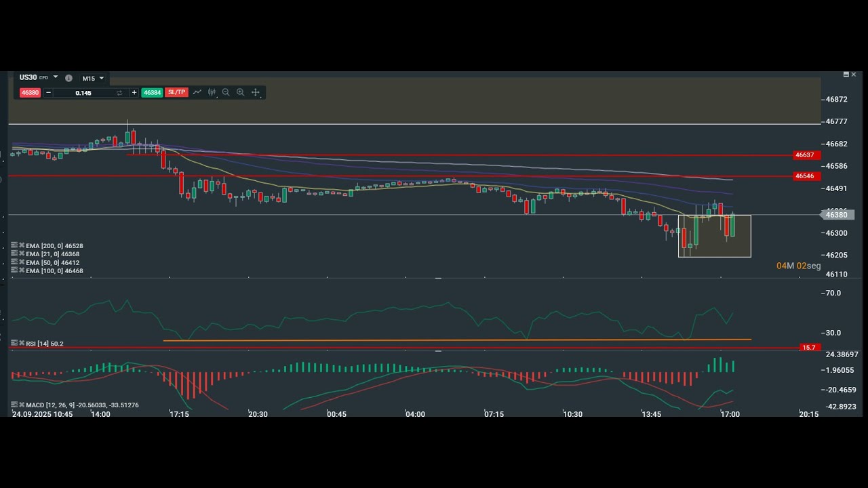Show US30 instrument info icon
Viewport: 868px width, 488px height.
pyautogui.click(x=68, y=78)
